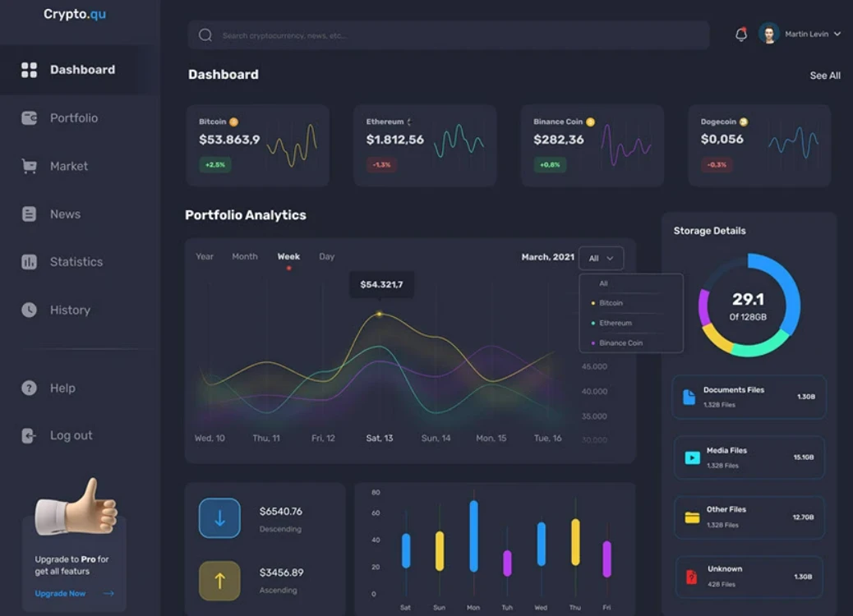Click the Bitcoin coin icon

(x=233, y=122)
